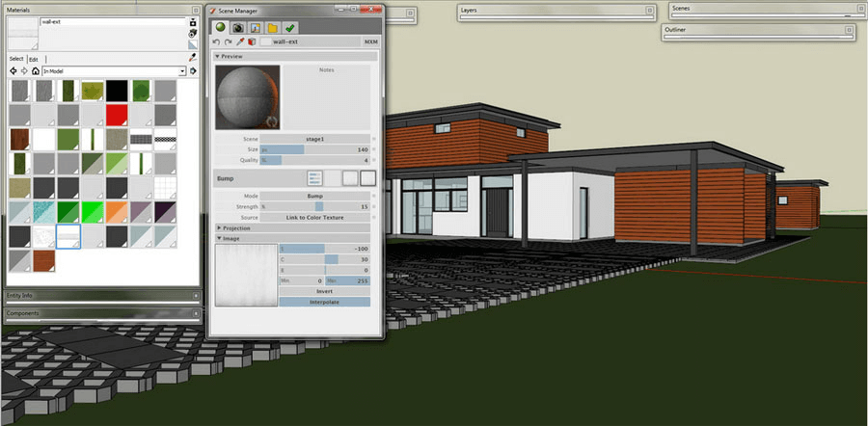Go back in the Materials browser
Viewport: 868px width, 426px height.
pos(14,70)
